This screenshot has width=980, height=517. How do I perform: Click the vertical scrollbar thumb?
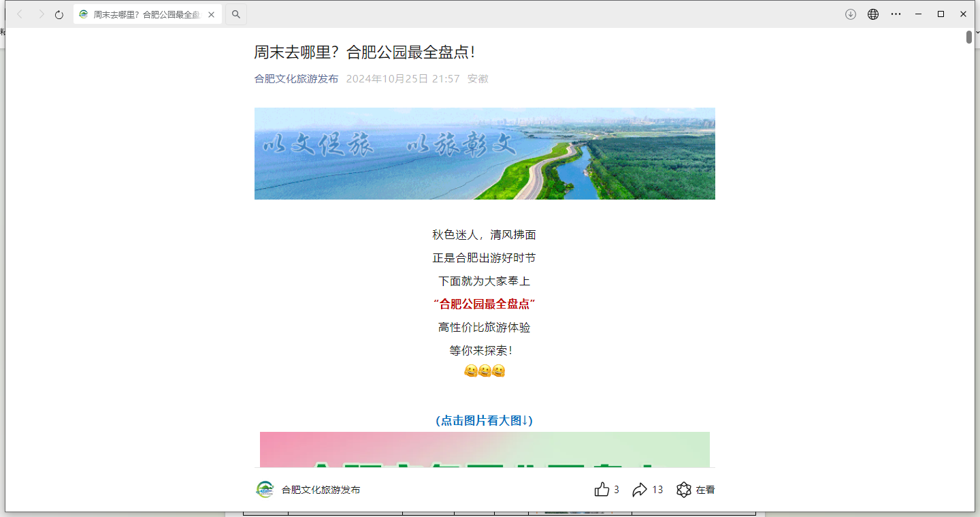(x=969, y=37)
